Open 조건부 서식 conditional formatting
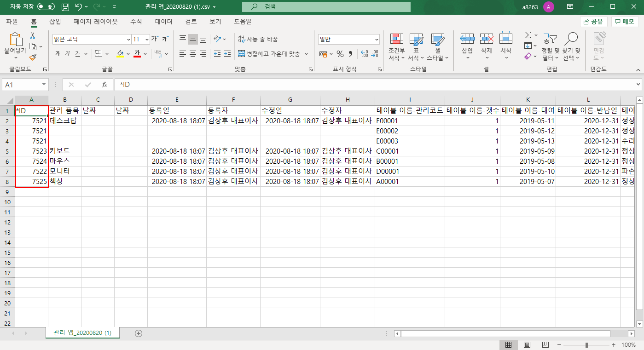The height and width of the screenshot is (350, 644). coord(396,47)
